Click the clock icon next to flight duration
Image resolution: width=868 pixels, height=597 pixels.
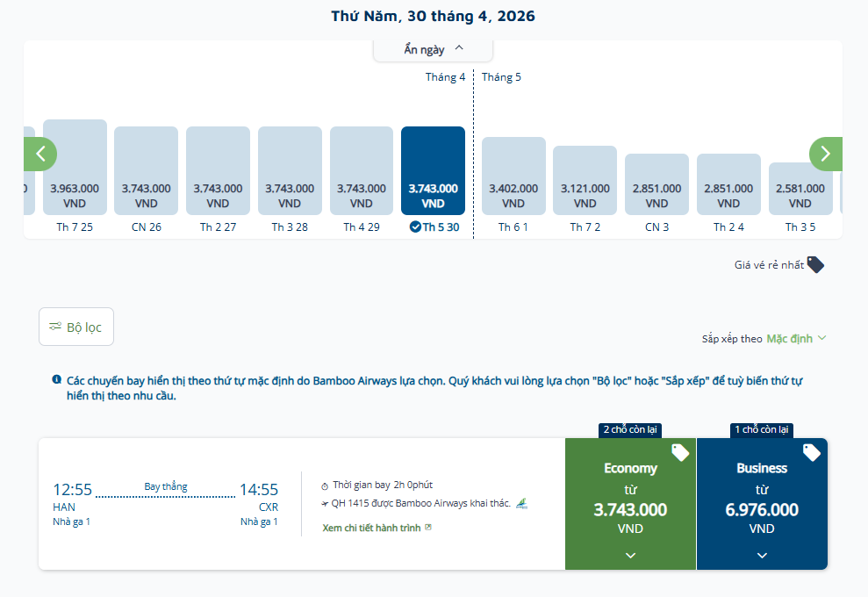coord(325,486)
